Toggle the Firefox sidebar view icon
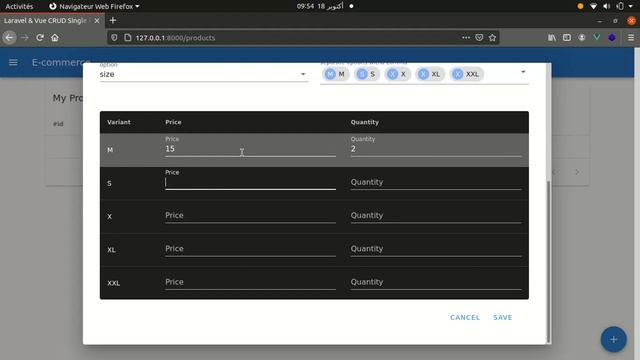Viewport: 640px width, 360px height. [567, 38]
